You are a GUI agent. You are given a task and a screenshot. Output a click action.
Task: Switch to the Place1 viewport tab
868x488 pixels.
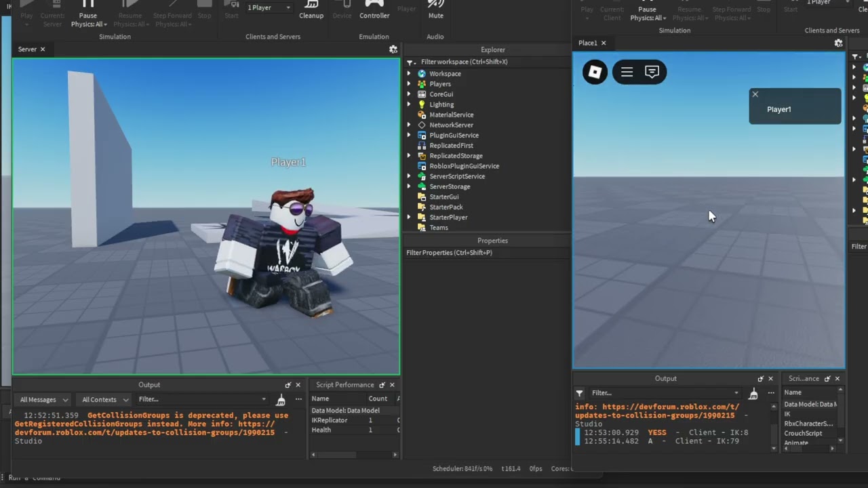coord(587,43)
